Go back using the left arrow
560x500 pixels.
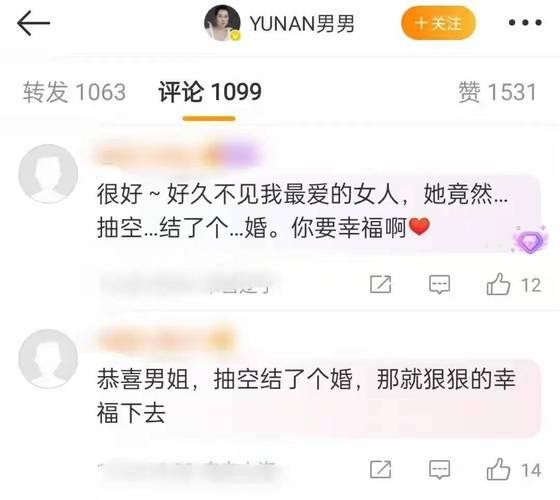34,23
